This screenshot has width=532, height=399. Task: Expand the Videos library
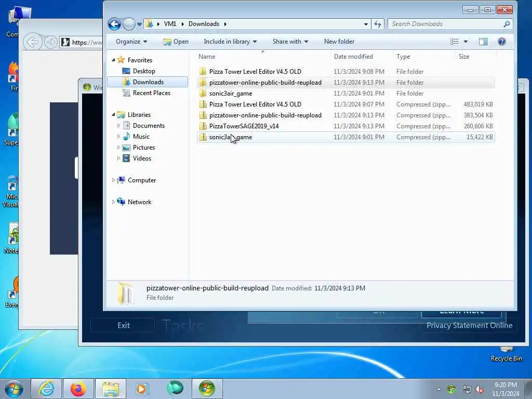[x=118, y=158]
